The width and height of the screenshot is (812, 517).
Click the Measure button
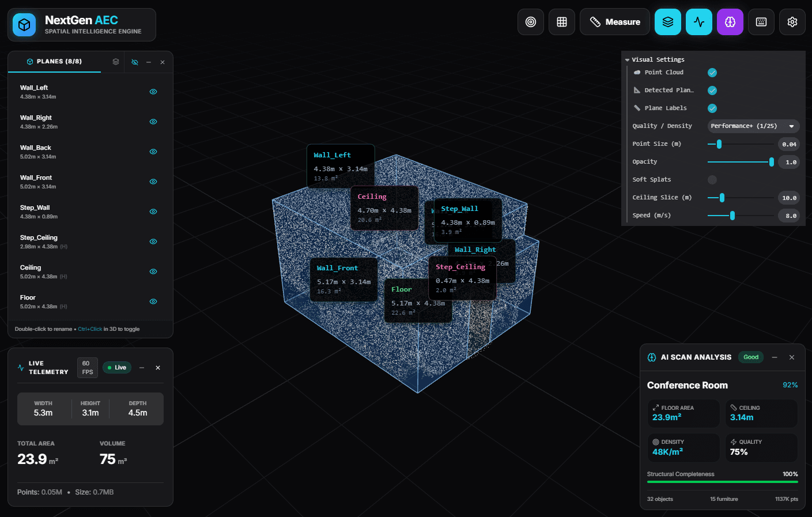click(x=614, y=22)
